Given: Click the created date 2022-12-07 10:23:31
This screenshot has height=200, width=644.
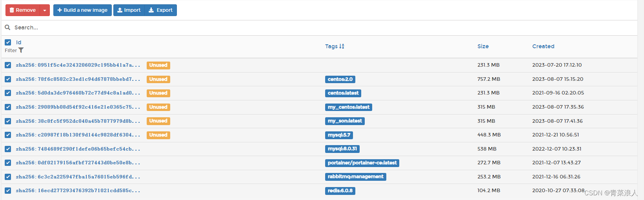Looking at the screenshot, I should (557, 149).
